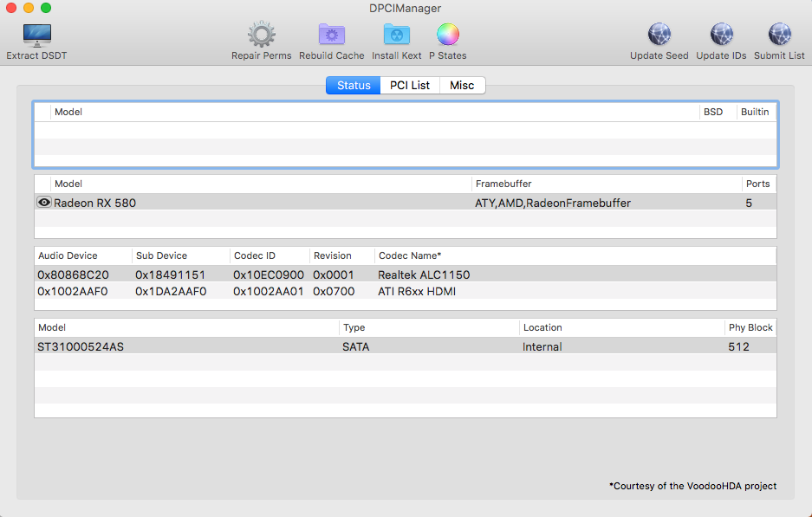
Task: Switch to the PCI List tab
Action: [x=410, y=86]
